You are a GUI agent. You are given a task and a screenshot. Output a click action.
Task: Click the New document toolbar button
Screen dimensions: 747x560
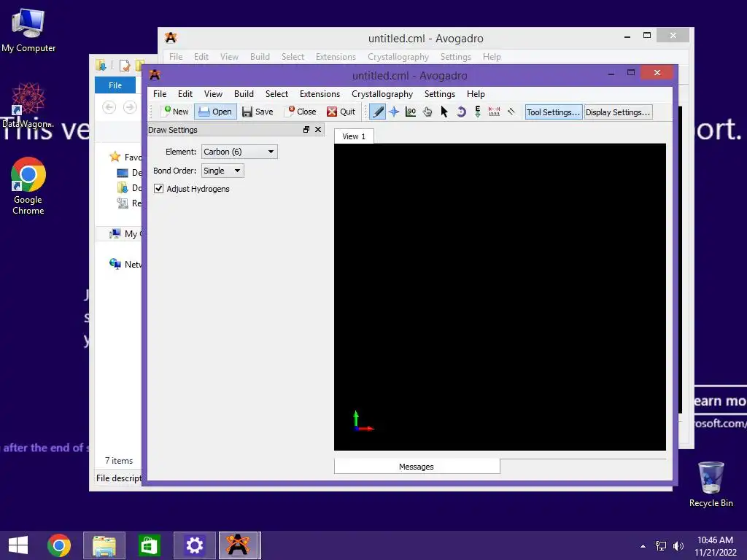pos(176,112)
